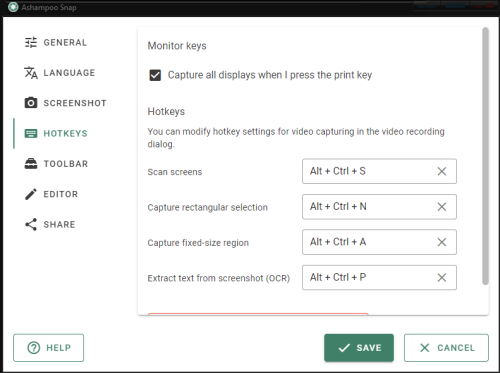The width and height of the screenshot is (500, 373).
Task: Clear the Capture rectangular selection hotkey
Action: (x=442, y=207)
